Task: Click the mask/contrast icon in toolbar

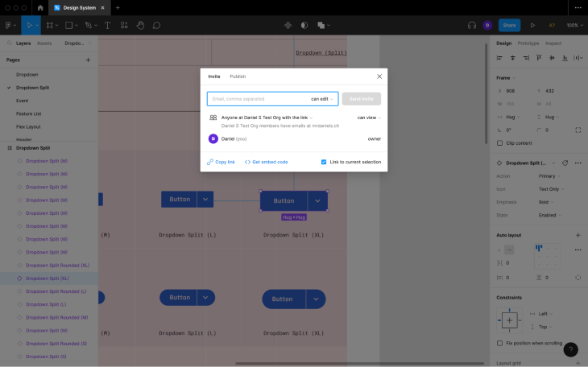Action: [304, 25]
